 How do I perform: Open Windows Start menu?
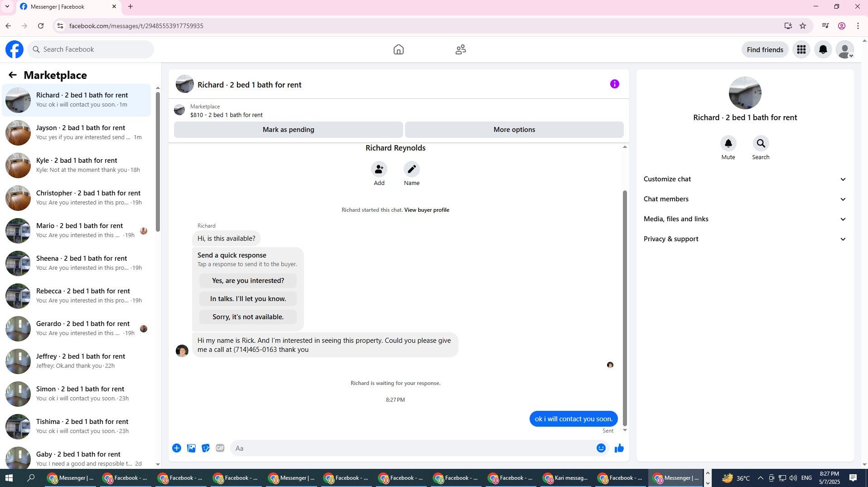point(9,478)
